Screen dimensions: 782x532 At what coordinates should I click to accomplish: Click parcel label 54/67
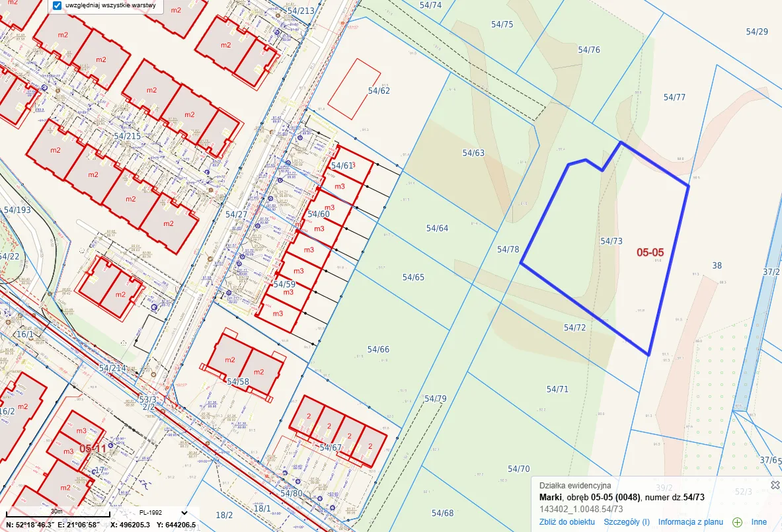click(331, 447)
